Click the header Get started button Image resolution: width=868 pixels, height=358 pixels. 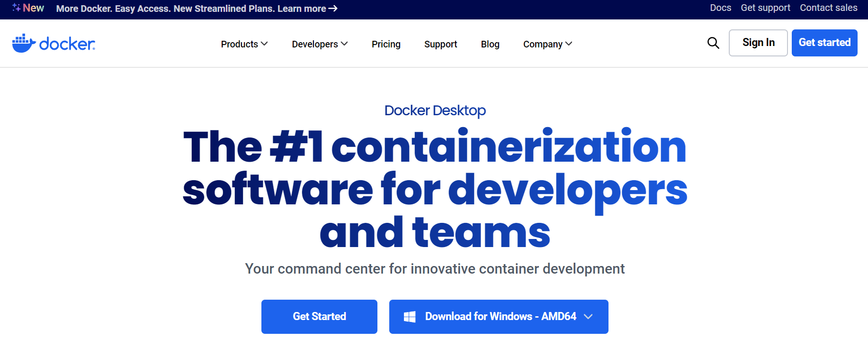point(824,43)
